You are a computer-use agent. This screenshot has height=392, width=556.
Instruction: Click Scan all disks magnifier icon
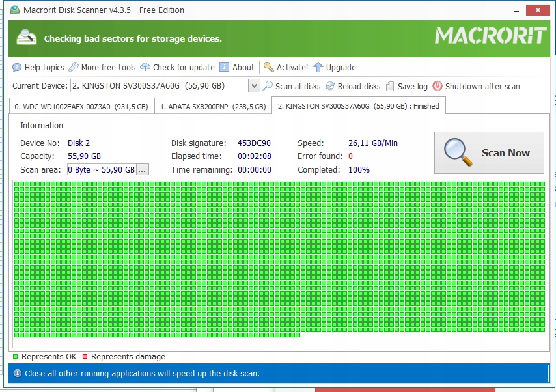[268, 86]
